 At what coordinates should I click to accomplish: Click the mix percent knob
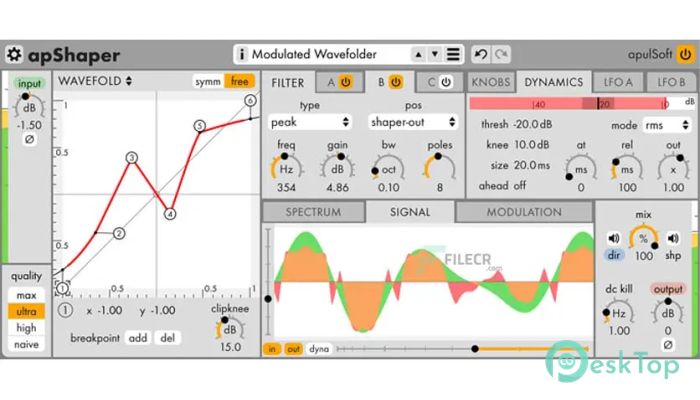click(x=643, y=238)
